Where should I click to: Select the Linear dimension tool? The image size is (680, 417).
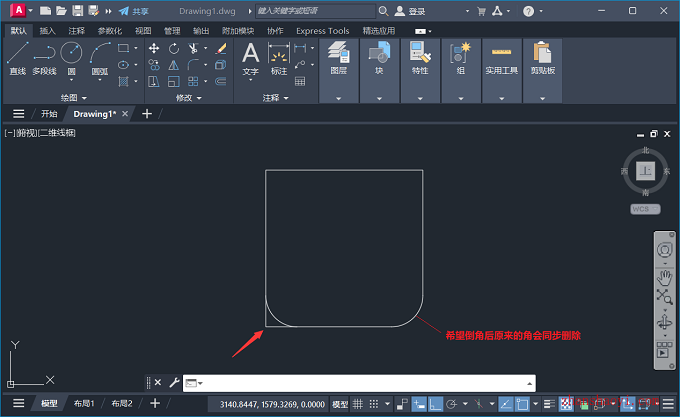(x=300, y=48)
